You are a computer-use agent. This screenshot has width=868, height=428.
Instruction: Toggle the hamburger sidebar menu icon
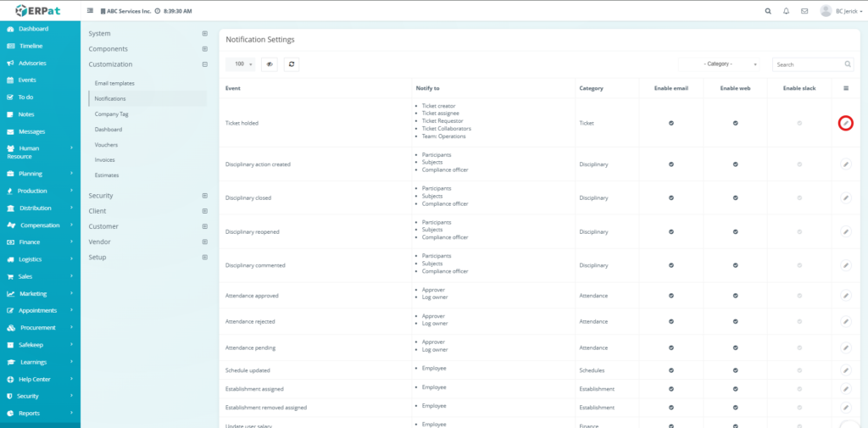click(x=91, y=11)
